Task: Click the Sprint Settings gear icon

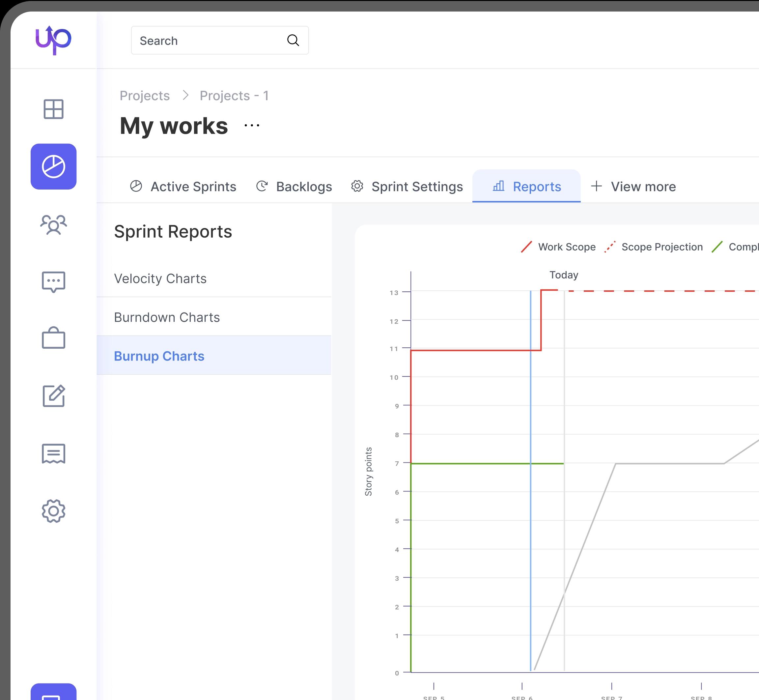Action: [357, 186]
